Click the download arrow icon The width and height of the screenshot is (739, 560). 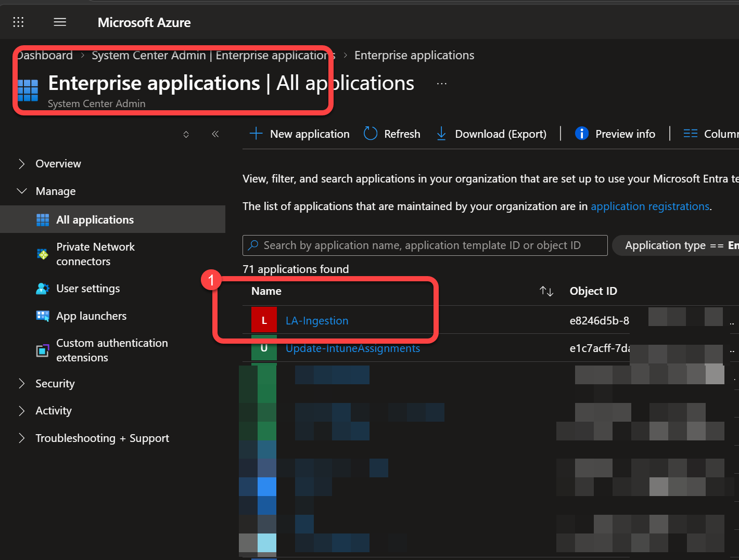coord(441,134)
